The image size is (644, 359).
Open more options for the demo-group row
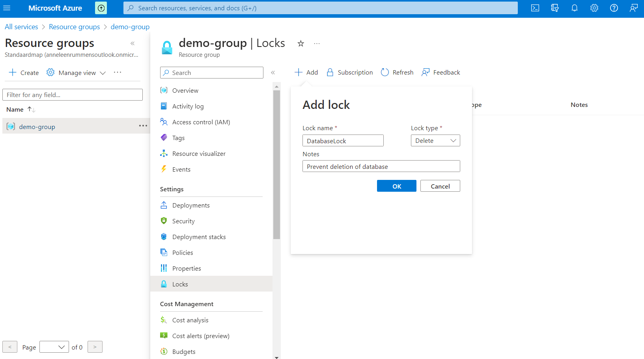tap(143, 126)
